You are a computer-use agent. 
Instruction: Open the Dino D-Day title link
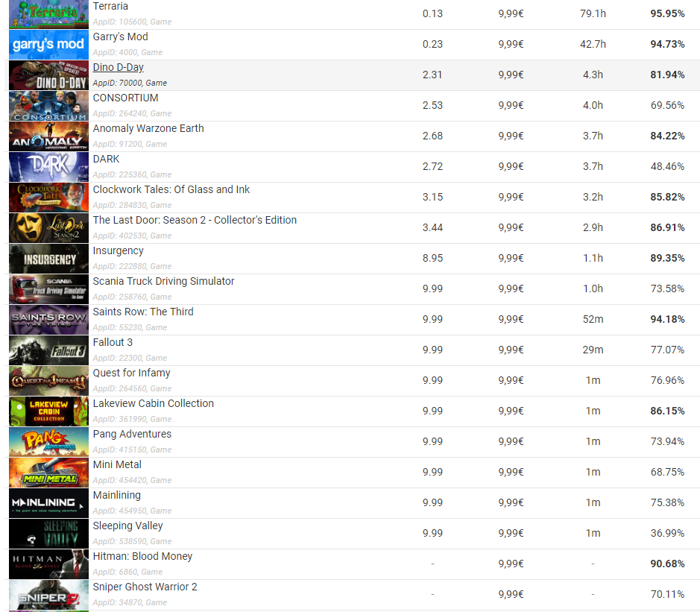[x=119, y=67]
